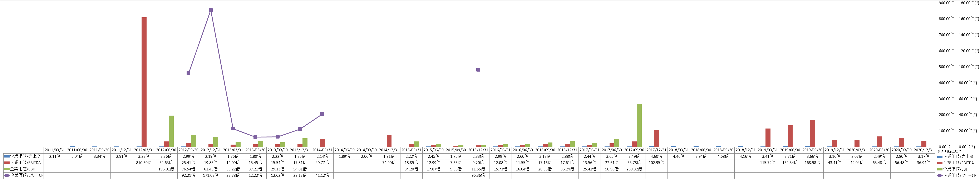
Task: Click the 43.41倍 EBITDA cell
Action: coord(835,163)
